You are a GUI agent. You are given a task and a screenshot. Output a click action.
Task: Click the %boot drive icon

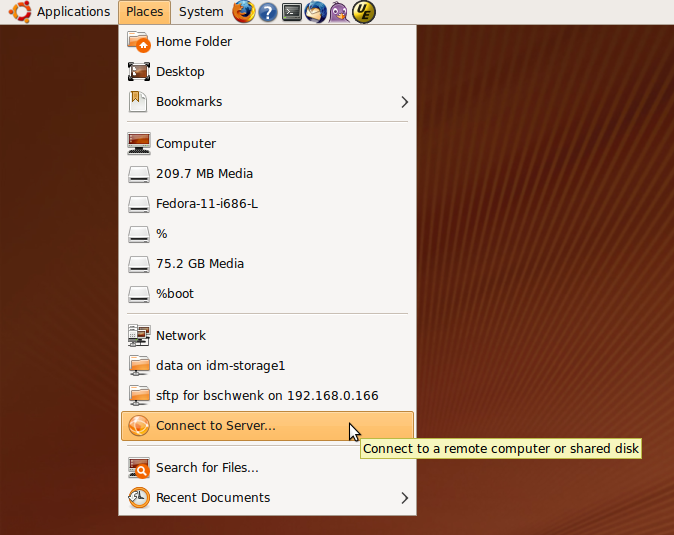coord(139,294)
